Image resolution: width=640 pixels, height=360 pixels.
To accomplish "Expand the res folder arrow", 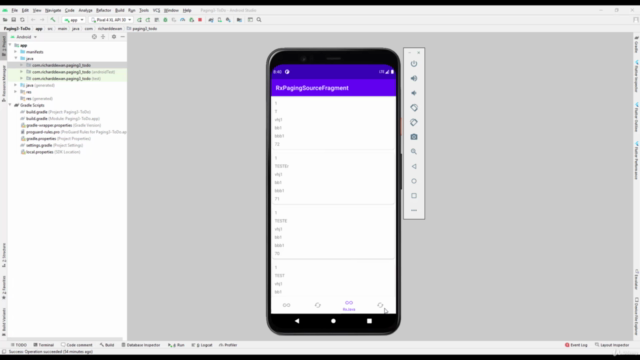I will click(16, 92).
